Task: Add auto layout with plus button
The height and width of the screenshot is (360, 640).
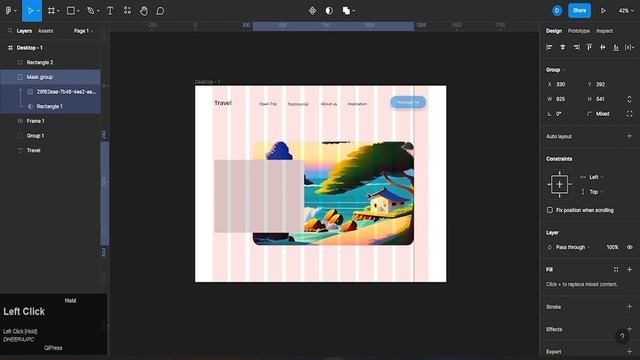Action: click(x=629, y=136)
